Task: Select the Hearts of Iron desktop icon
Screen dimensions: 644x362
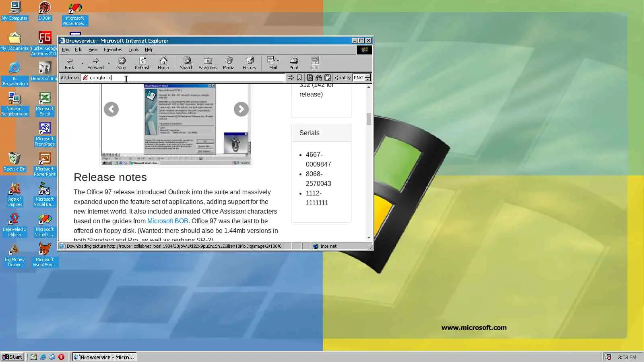Action: [x=44, y=71]
